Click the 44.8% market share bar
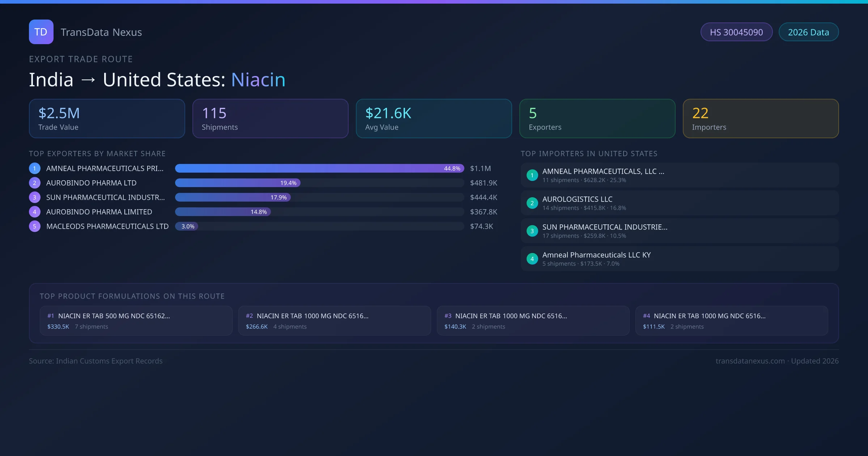The height and width of the screenshot is (456, 868). (319, 168)
